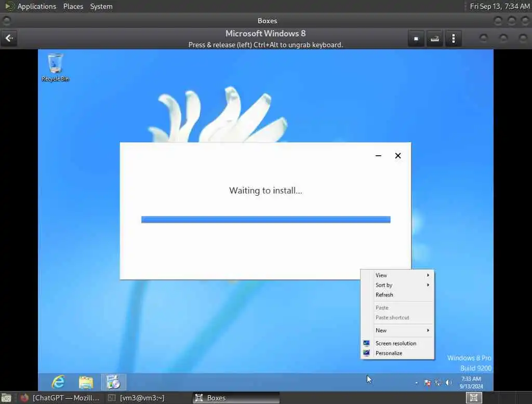Click the Applications menu logo icon

coord(9,6)
